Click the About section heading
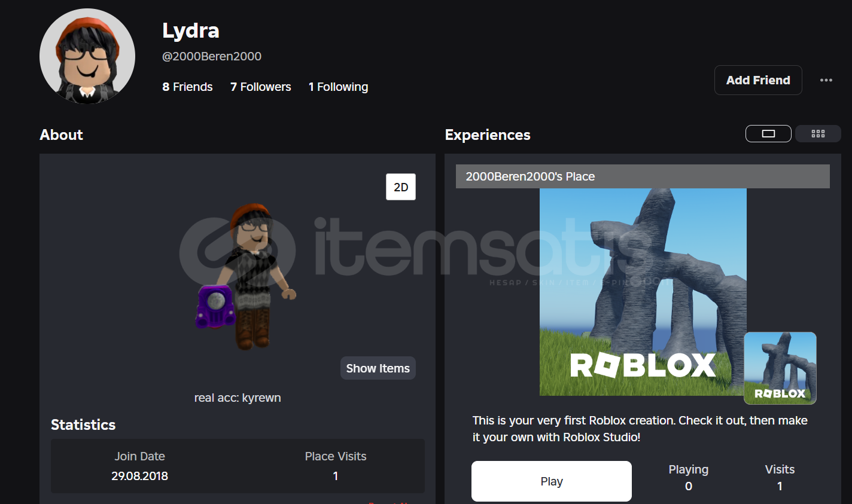The height and width of the screenshot is (504, 852). [61, 135]
